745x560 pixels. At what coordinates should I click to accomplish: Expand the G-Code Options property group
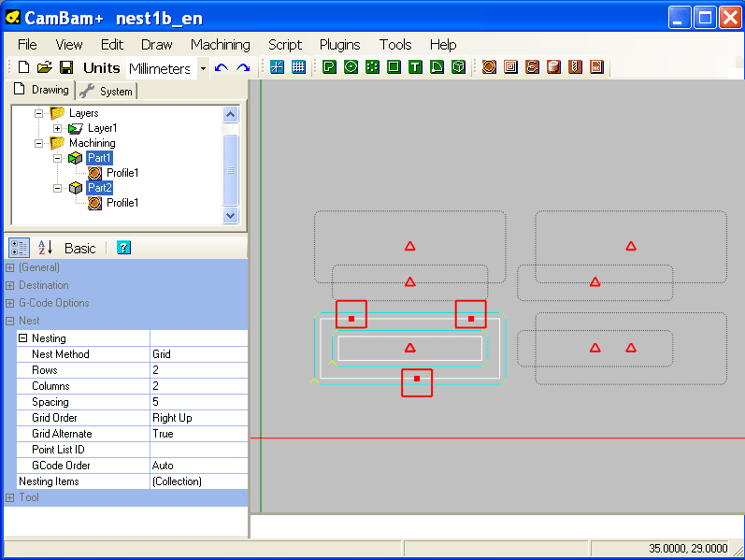tap(10, 303)
